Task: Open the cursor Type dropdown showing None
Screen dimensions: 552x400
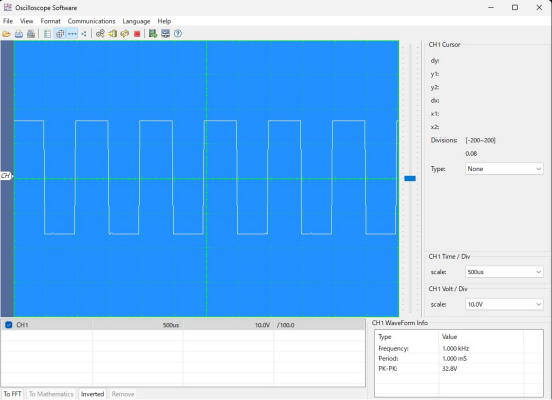Action: pos(504,169)
